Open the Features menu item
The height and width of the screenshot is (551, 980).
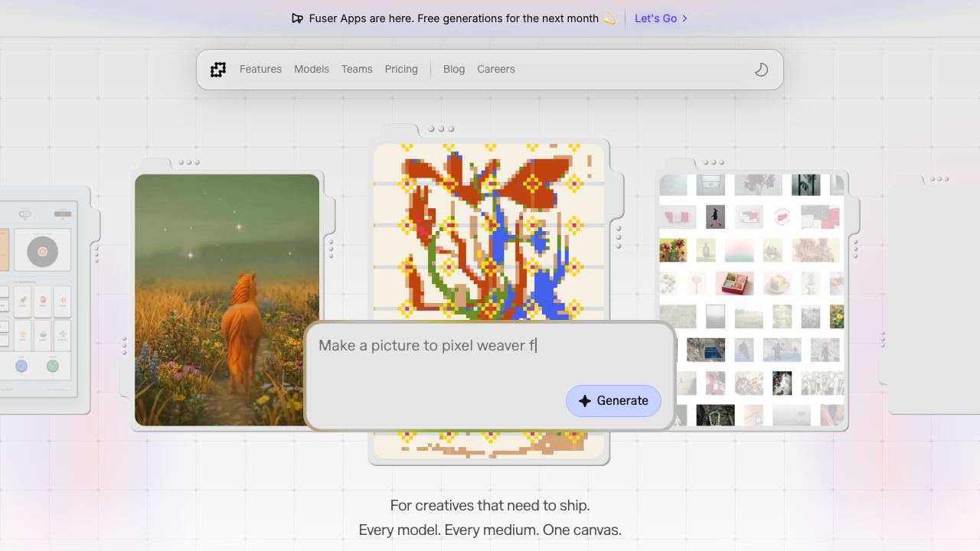260,69
